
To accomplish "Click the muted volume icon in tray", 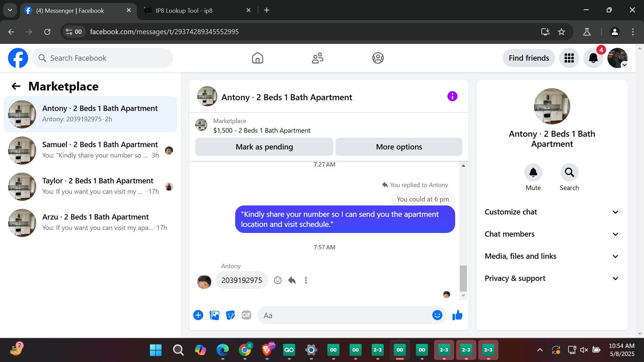I will [584, 350].
